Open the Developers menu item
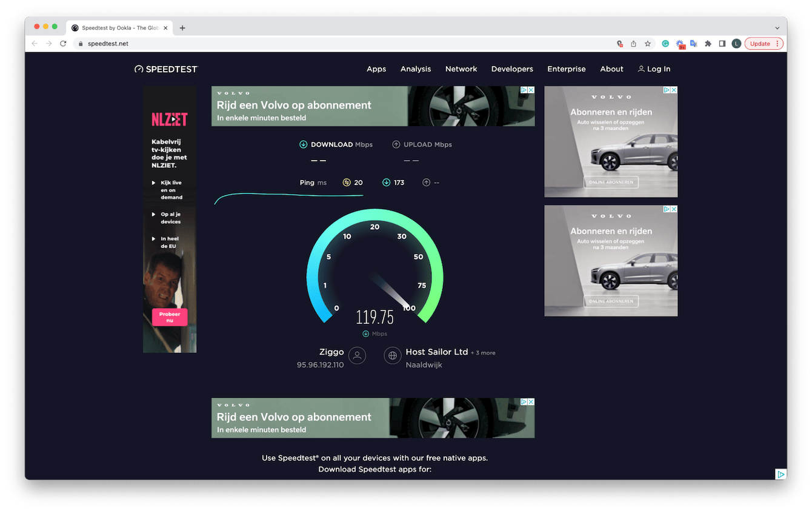 (x=512, y=69)
